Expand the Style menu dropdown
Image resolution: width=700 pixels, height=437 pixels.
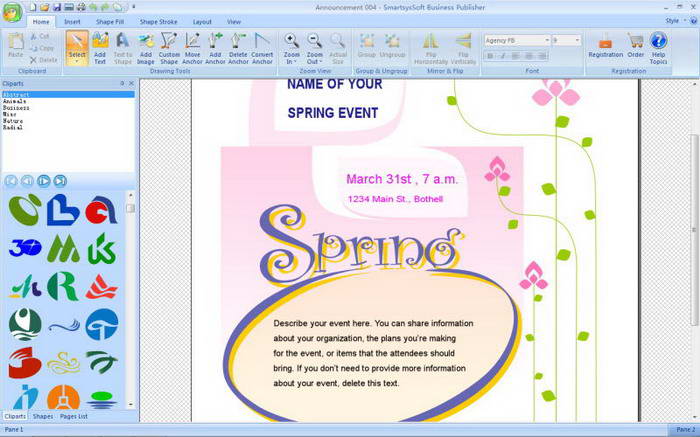(x=675, y=21)
